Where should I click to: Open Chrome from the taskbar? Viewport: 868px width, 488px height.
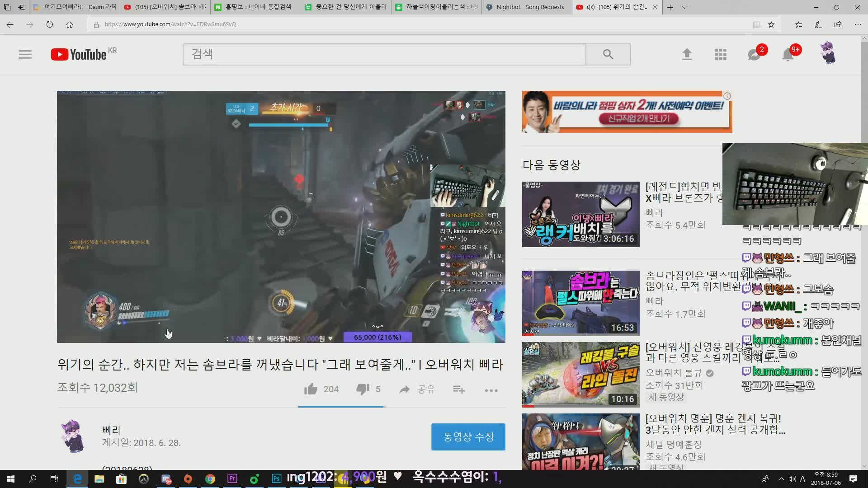pos(210,479)
